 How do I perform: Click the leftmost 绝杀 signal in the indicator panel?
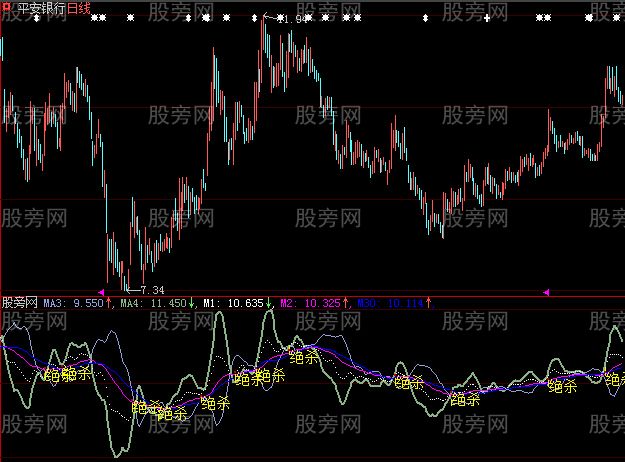click(53, 376)
